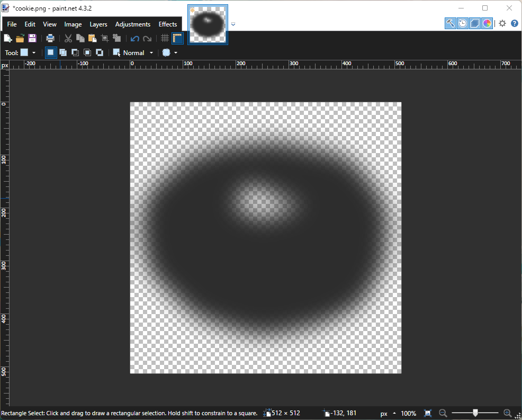The height and width of the screenshot is (420, 522).
Task: Save the cookie.png image
Action: pos(32,38)
